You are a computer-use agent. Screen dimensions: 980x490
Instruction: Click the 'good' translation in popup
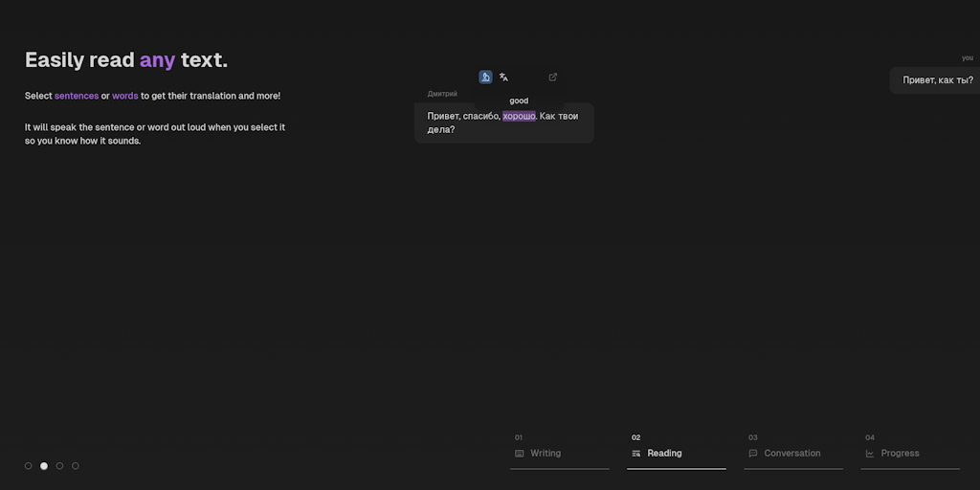pos(519,100)
